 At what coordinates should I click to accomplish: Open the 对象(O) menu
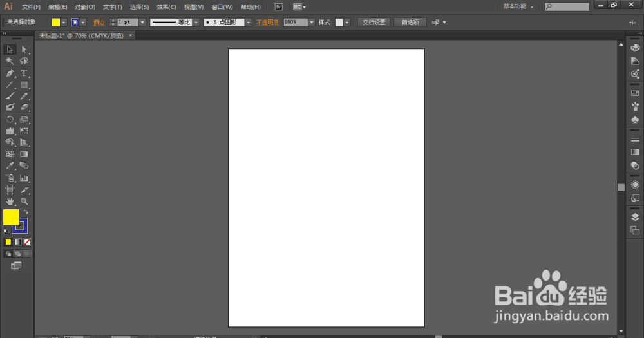point(85,7)
